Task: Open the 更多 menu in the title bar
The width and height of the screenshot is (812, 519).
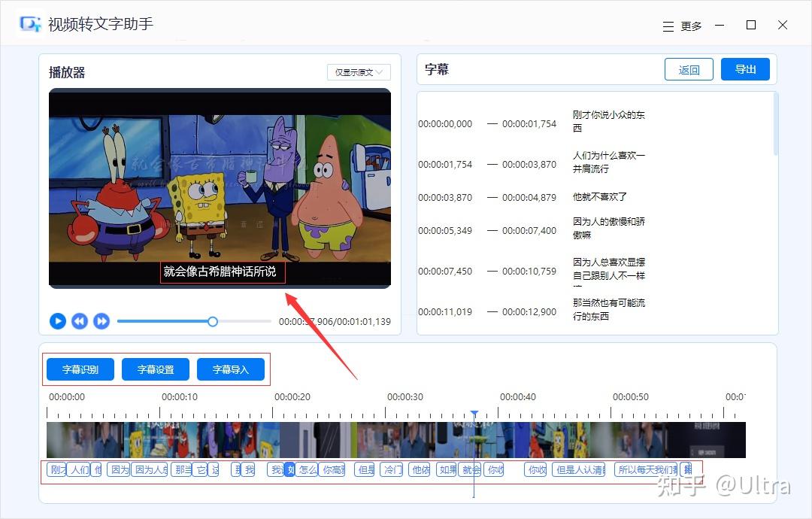Action: pyautogui.click(x=683, y=26)
